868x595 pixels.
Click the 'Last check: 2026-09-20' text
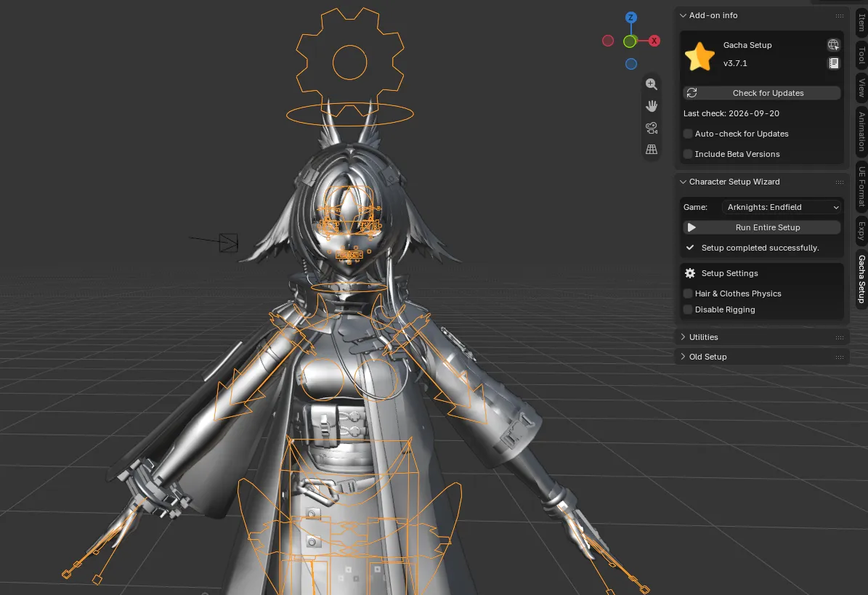click(731, 113)
